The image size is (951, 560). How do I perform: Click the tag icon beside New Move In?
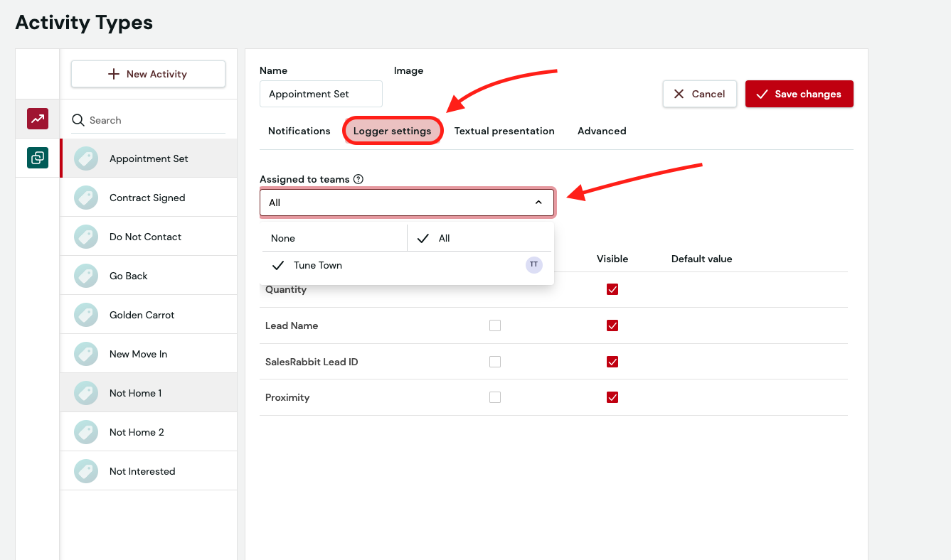click(x=86, y=354)
